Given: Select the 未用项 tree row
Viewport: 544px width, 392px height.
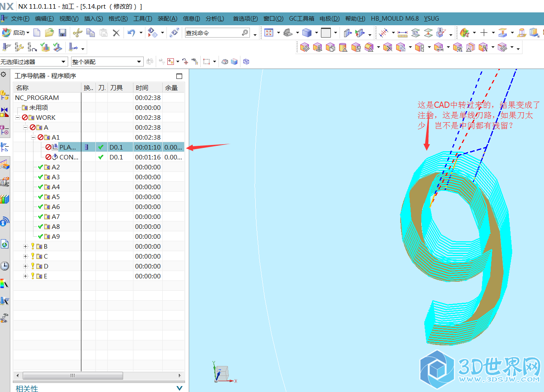Looking at the screenshot, I should pyautogui.click(x=99, y=107).
